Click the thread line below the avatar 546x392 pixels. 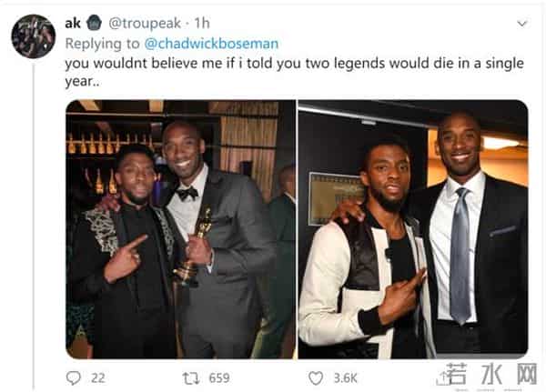click(34, 227)
